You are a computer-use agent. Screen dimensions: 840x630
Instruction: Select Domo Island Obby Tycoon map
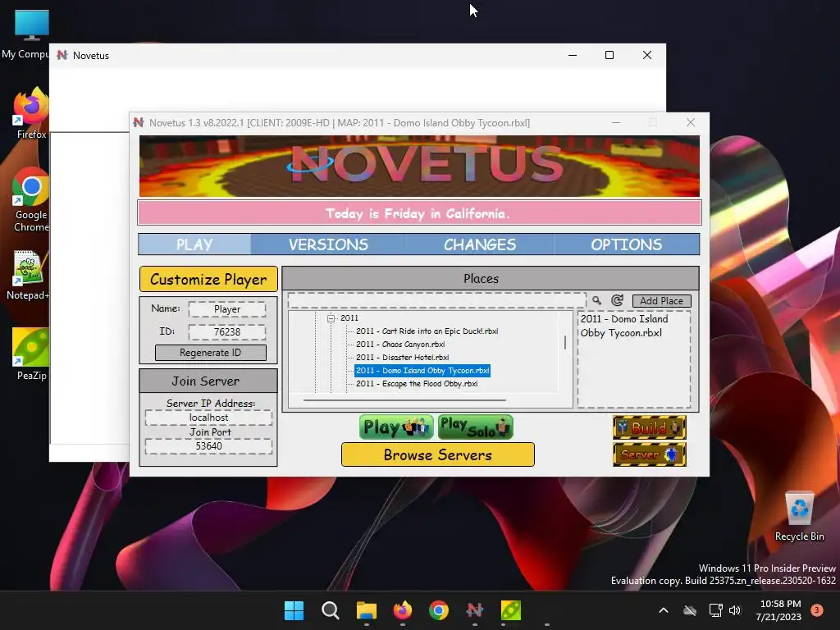point(422,371)
